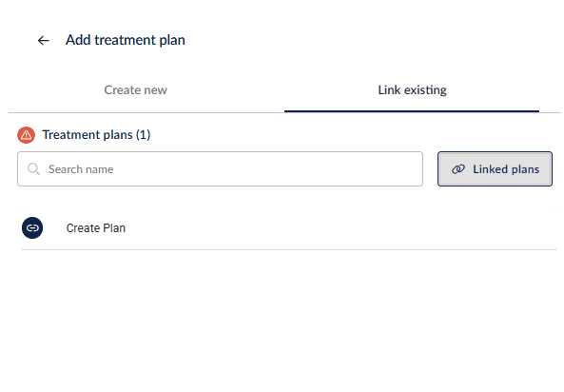Click the Search name placeholder text
The height and width of the screenshot is (392, 564).
pos(81,169)
